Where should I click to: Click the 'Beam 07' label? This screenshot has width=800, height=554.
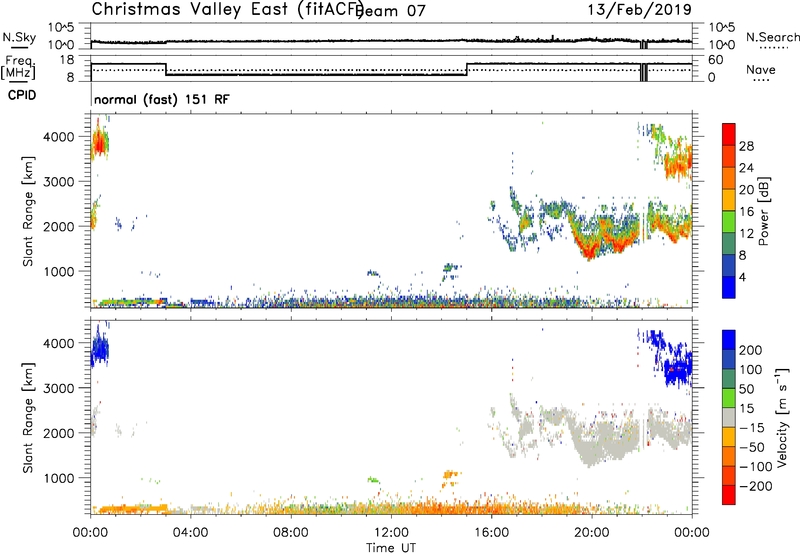point(391,11)
